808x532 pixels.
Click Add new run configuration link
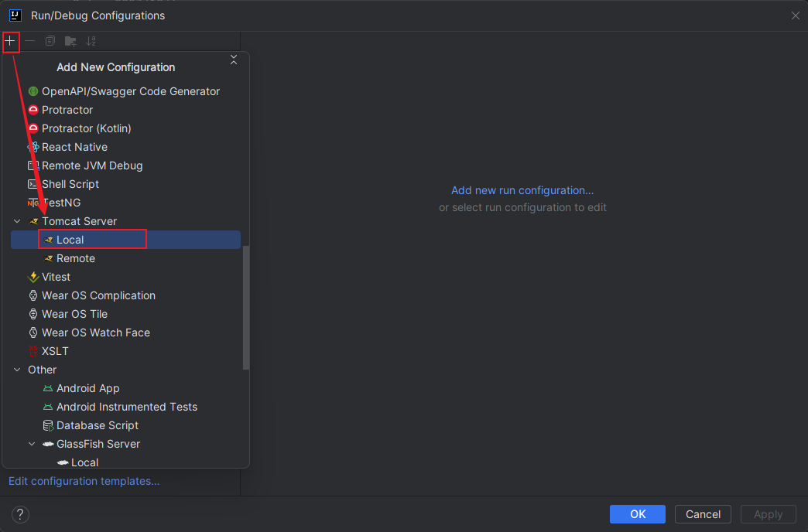pyautogui.click(x=522, y=190)
